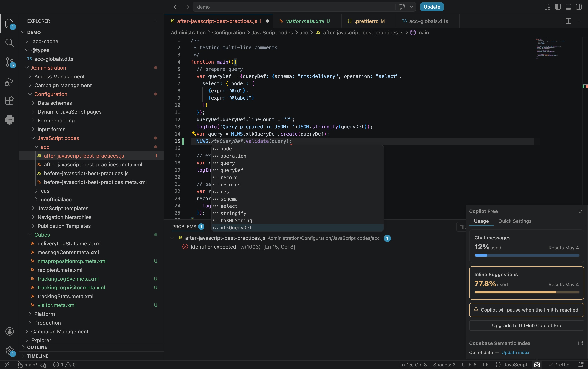This screenshot has width=588, height=369.
Task: Open Codebase Semantic Index external link icon
Action: point(580,343)
